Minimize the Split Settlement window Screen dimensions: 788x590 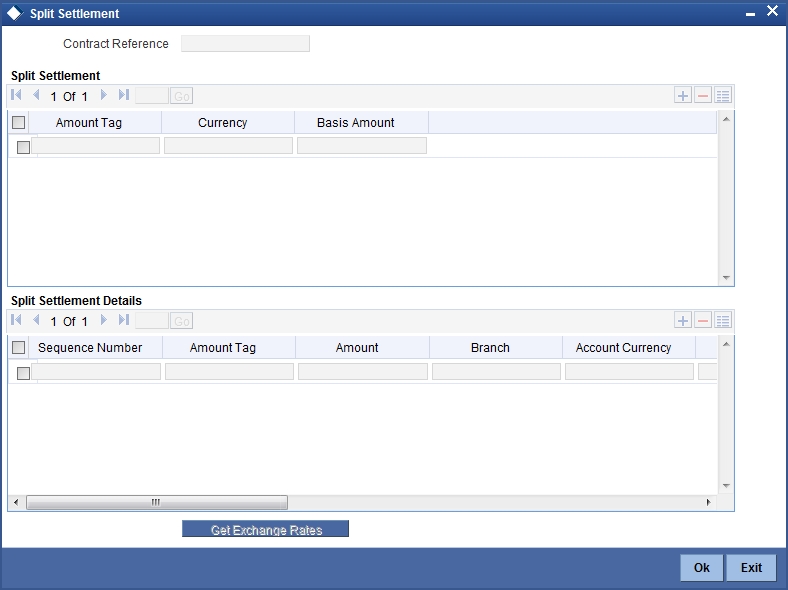(750, 14)
